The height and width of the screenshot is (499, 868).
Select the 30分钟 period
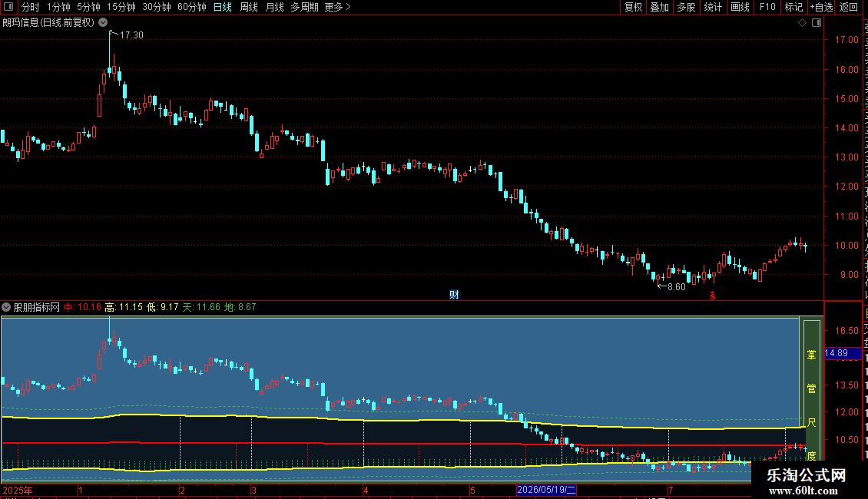tap(157, 7)
